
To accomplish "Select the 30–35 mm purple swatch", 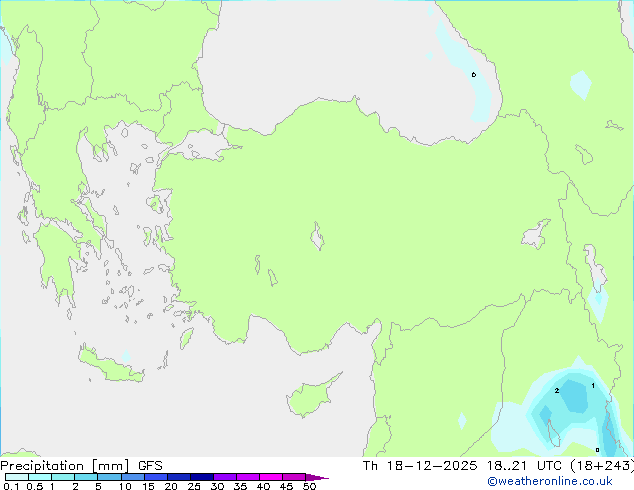I will pos(224,477).
